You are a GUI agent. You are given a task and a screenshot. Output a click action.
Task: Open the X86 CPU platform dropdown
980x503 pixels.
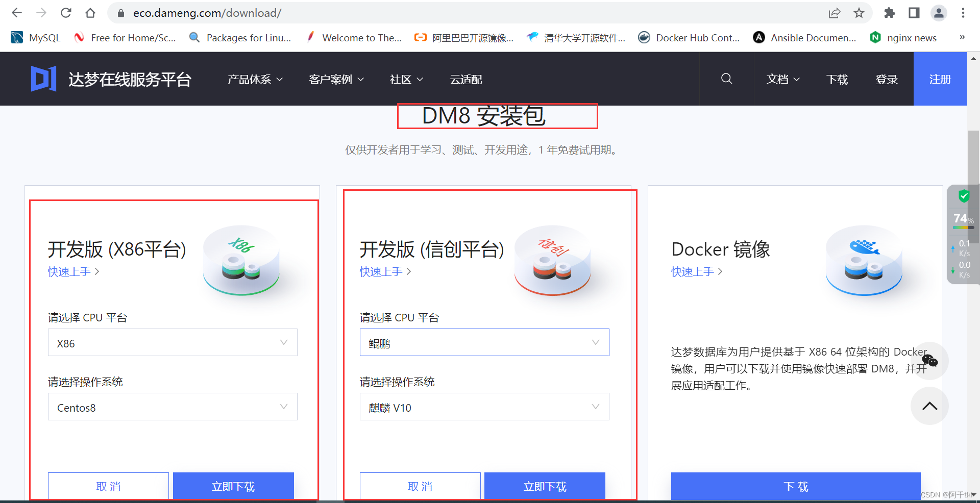coord(173,342)
